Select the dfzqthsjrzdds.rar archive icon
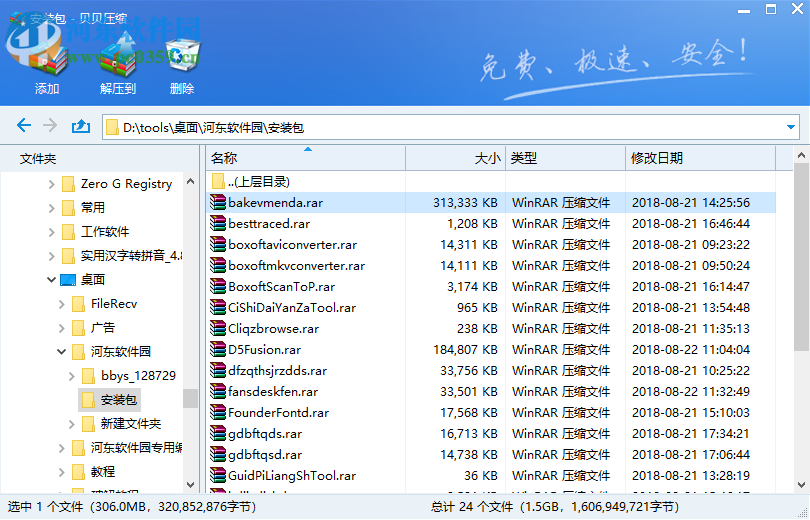This screenshot has height=520, width=810. point(218,371)
